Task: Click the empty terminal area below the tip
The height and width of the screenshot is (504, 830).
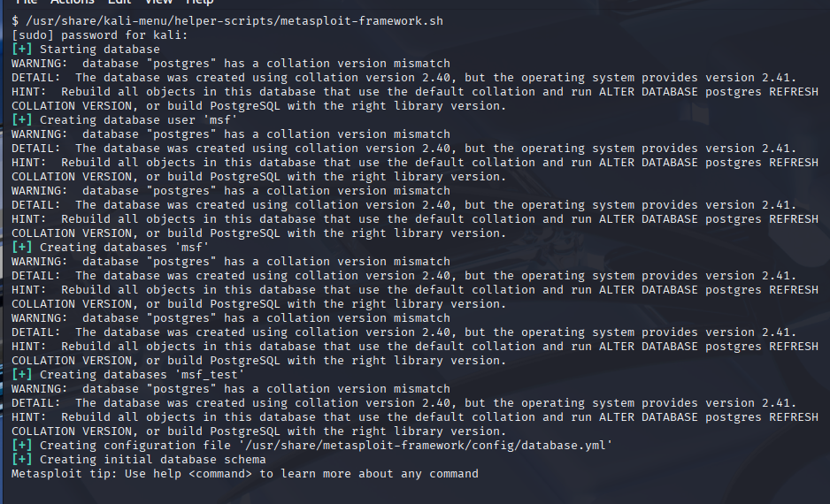Action: click(415, 491)
